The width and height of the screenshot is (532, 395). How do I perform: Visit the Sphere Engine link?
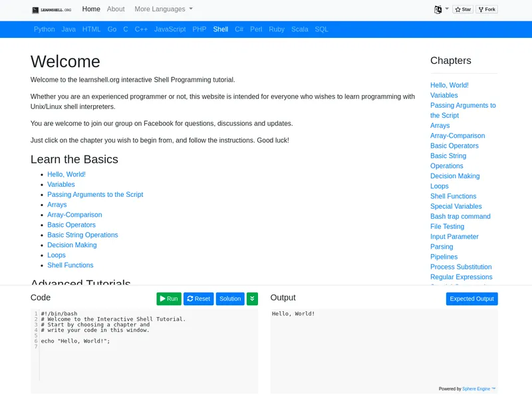coord(478,389)
